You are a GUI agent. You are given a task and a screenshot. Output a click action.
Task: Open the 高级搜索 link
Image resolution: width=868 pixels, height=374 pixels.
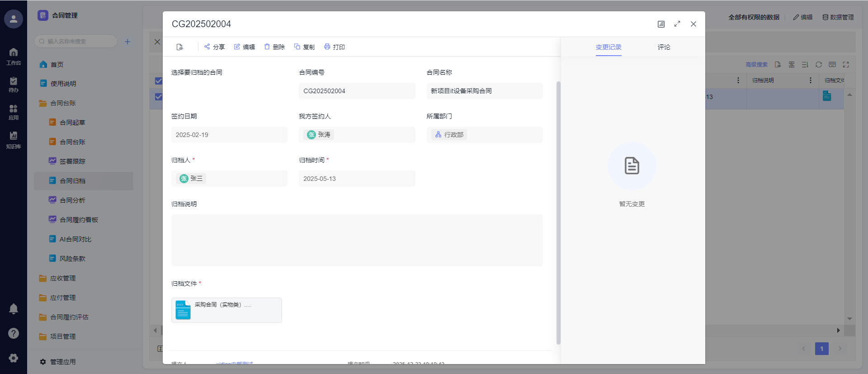pyautogui.click(x=756, y=65)
